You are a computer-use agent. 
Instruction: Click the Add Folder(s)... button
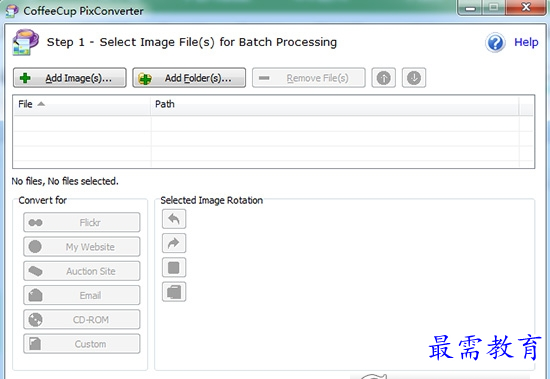click(189, 78)
